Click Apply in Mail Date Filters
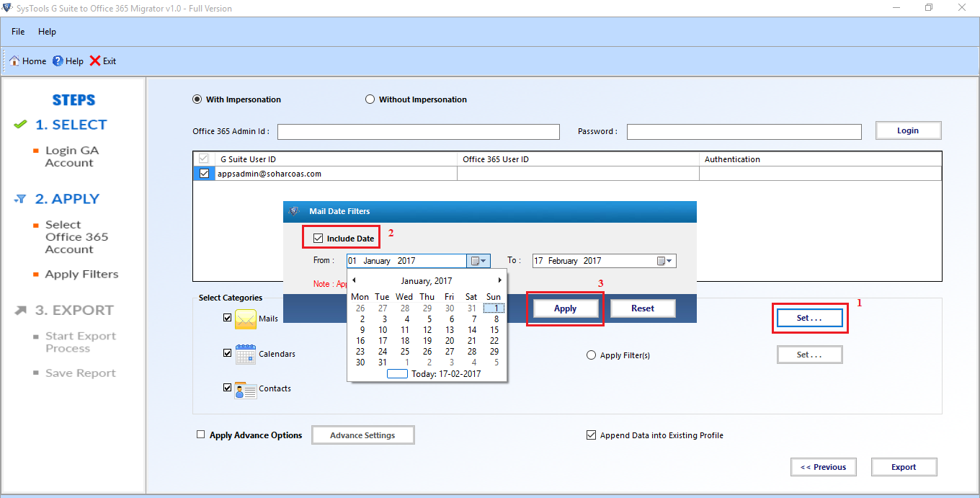The height and width of the screenshot is (498, 980). pyautogui.click(x=566, y=308)
